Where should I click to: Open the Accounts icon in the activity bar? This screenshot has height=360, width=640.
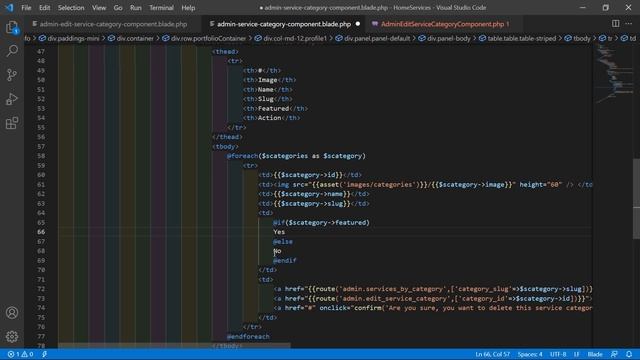coord(12,313)
